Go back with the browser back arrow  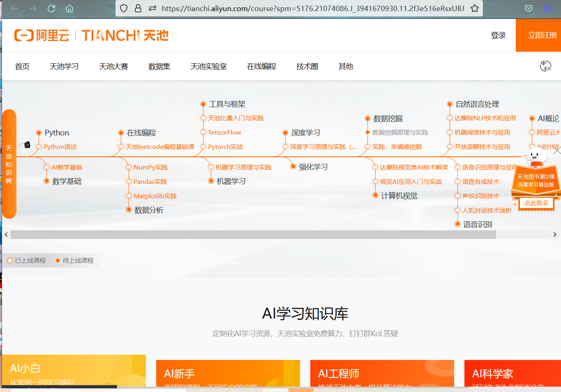click(x=14, y=9)
